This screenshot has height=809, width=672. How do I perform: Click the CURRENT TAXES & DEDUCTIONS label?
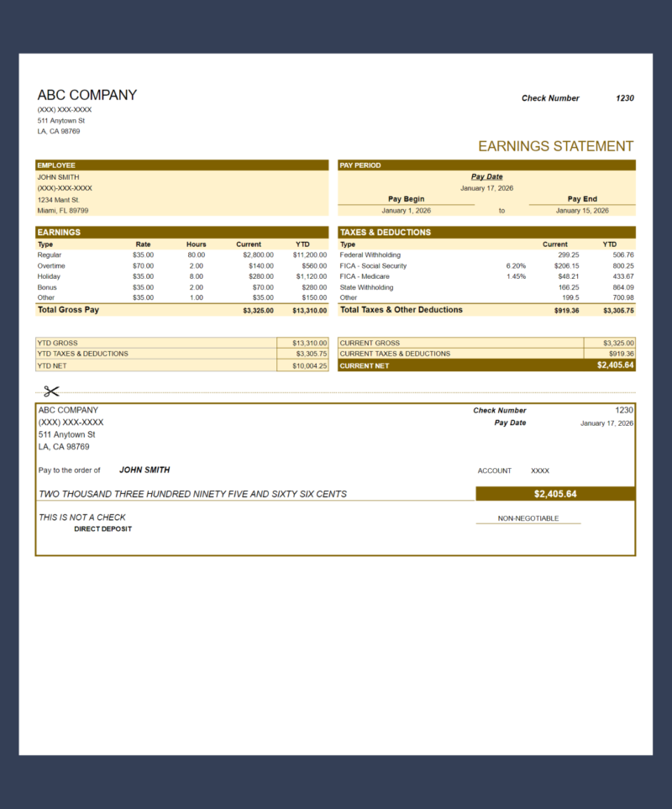[395, 354]
